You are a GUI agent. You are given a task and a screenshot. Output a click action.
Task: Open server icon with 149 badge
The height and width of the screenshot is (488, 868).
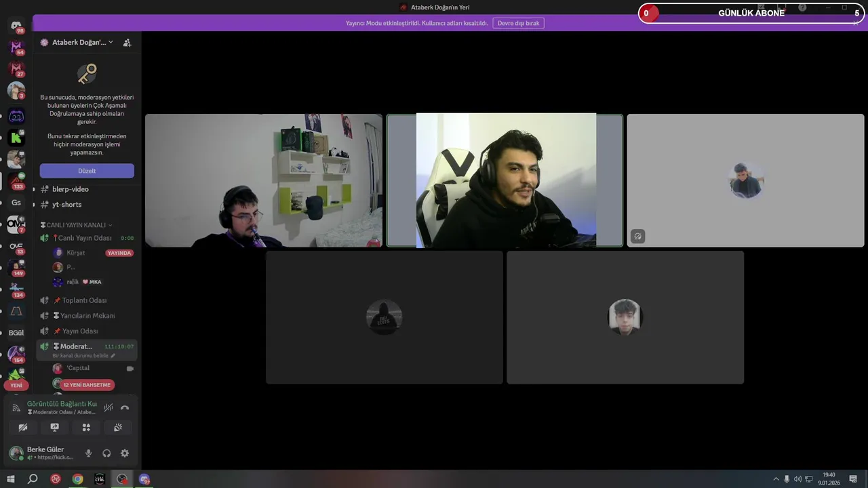(16, 268)
